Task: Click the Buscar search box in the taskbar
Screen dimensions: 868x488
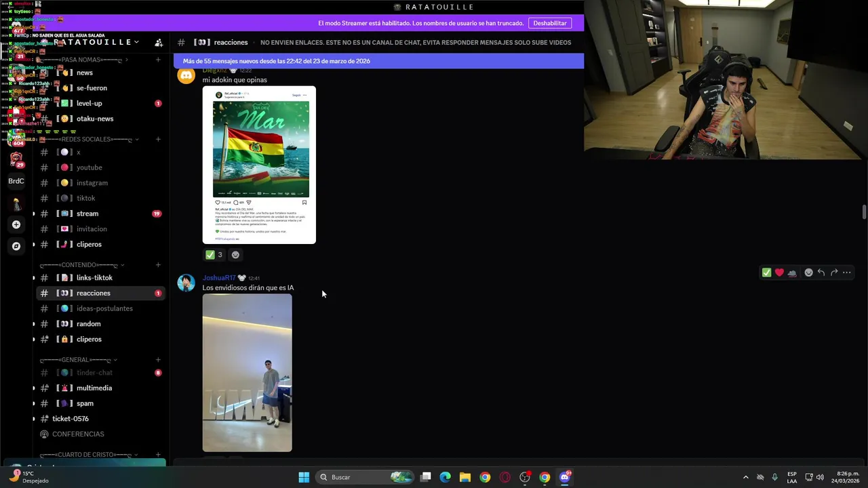Action: (366, 477)
